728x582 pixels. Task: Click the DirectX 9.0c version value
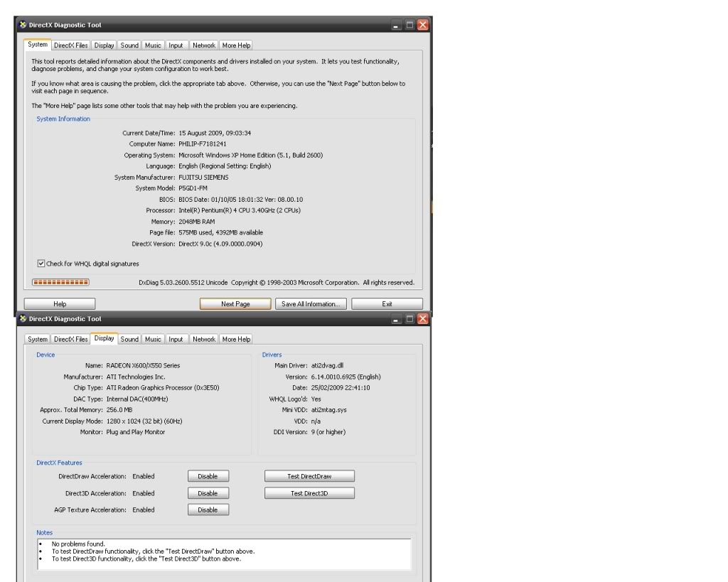tap(220, 244)
